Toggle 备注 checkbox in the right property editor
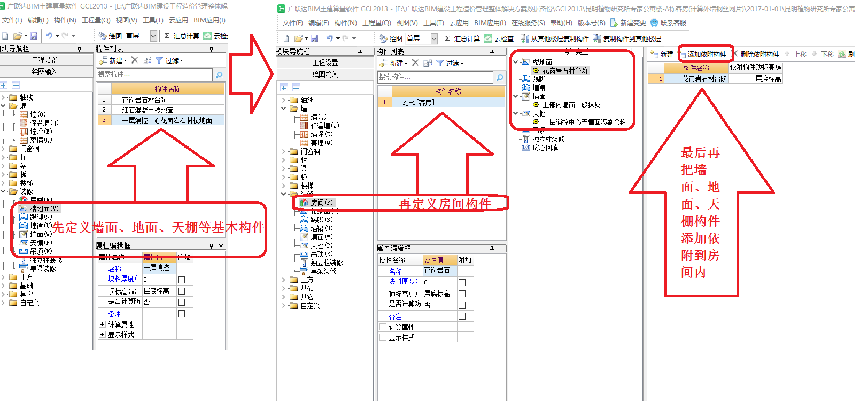Viewport: 868px width, 401px height. 462,317
